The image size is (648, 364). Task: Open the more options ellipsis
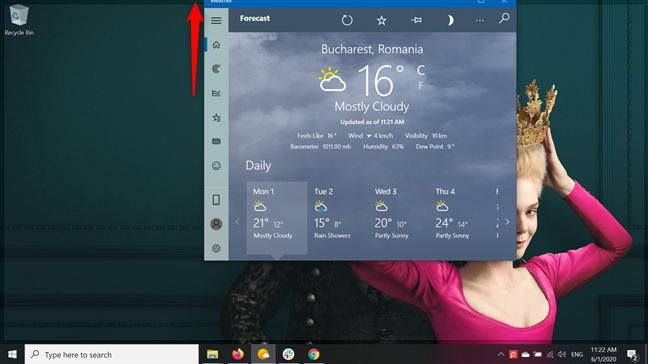pos(479,20)
